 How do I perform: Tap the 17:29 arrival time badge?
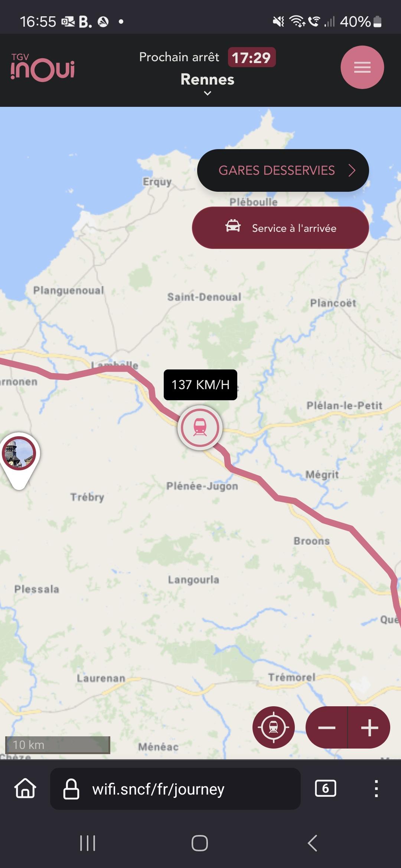[x=252, y=57]
